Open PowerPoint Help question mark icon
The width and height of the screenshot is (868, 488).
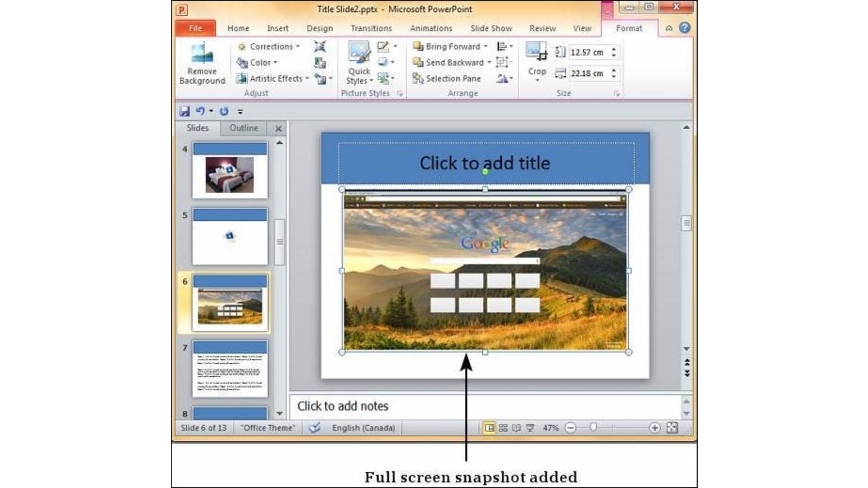[x=685, y=28]
